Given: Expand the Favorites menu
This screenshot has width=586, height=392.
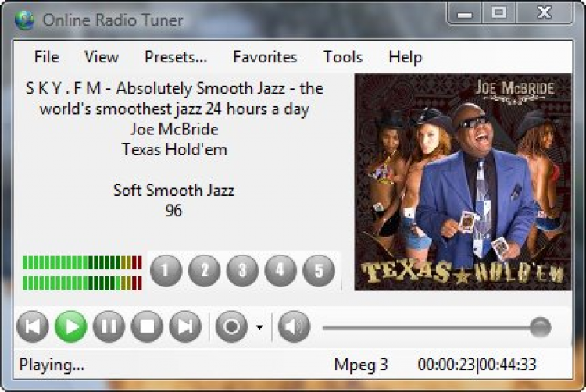Looking at the screenshot, I should (265, 57).
